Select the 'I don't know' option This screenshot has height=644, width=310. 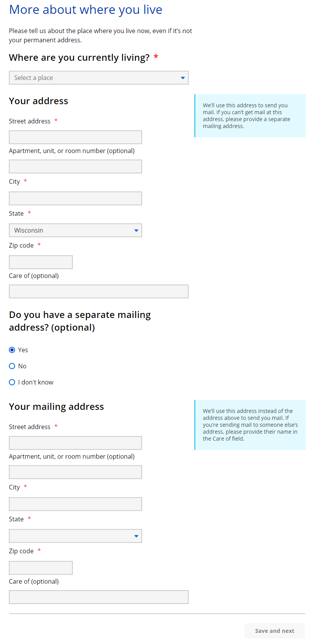coord(12,382)
